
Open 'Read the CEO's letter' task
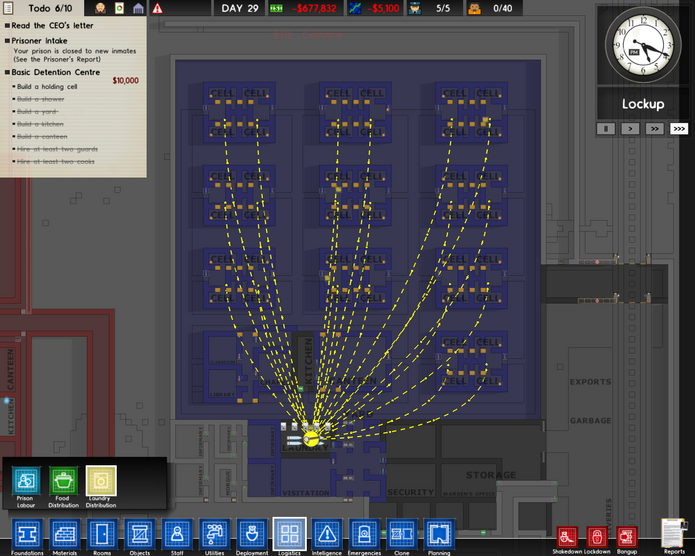(x=52, y=26)
